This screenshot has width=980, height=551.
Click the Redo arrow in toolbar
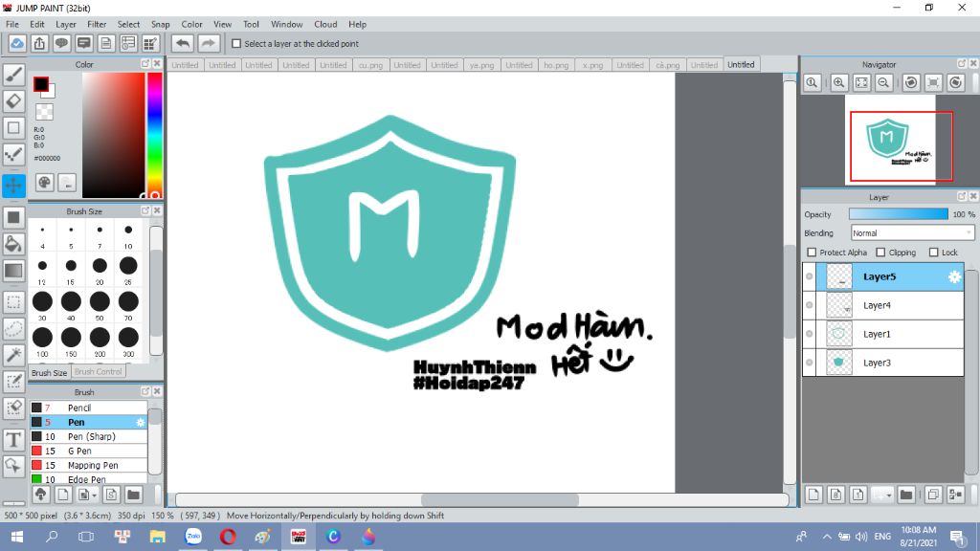(x=209, y=44)
